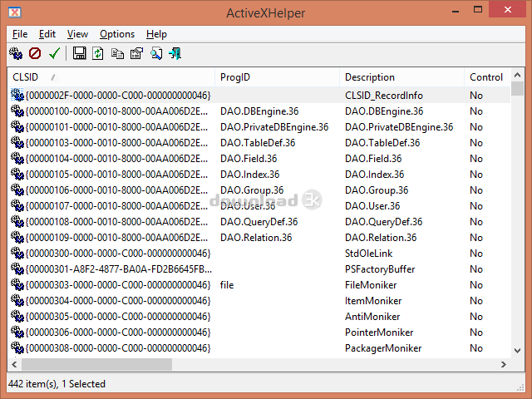This screenshot has height=399, width=532.
Task: Click the Refresh toolbar icon
Action: 98,53
